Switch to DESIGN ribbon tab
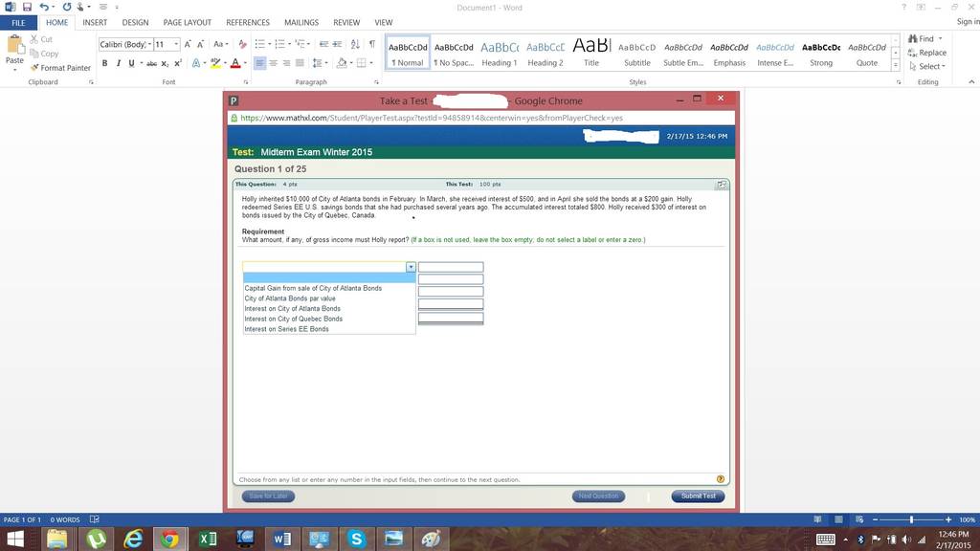 coord(135,23)
